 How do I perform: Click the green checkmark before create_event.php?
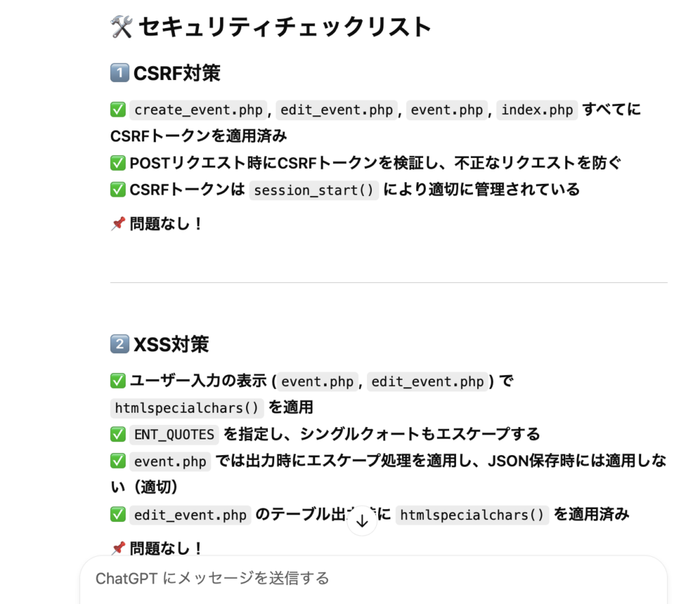(118, 110)
